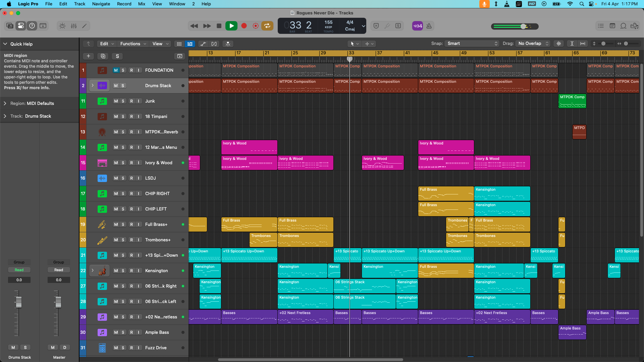Screen dimensions: 644x362
Task: Record-enable the 18 Timpani track
Action: pyautogui.click(x=131, y=117)
